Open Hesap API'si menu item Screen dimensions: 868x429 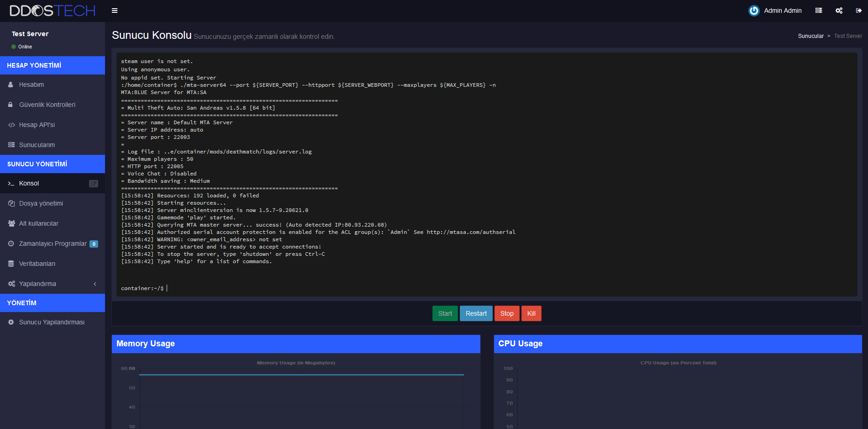[53, 125]
